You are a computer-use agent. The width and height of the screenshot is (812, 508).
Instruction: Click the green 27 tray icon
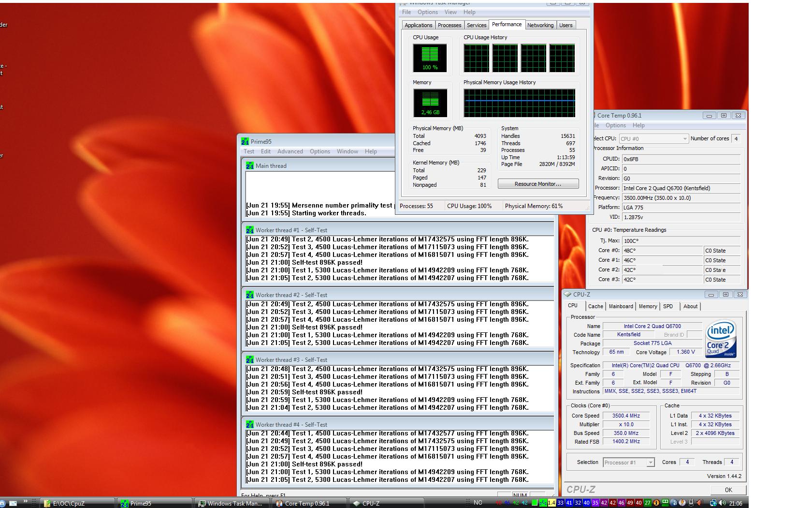pos(647,503)
